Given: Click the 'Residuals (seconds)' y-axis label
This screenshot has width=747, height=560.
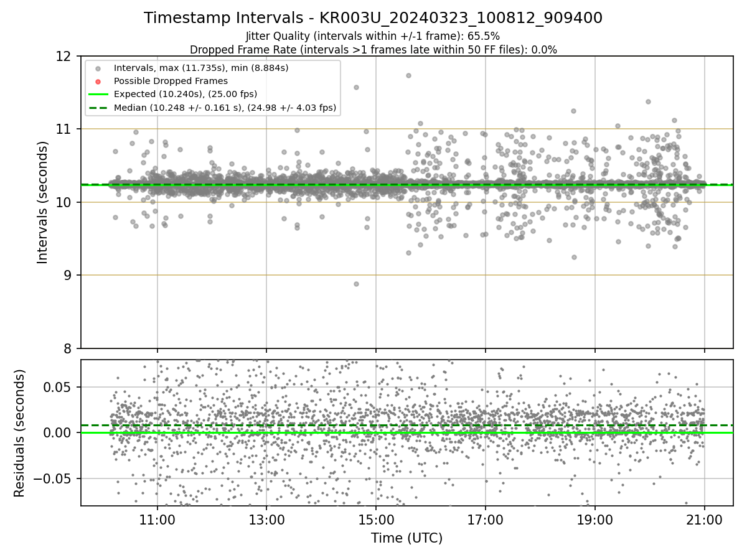Looking at the screenshot, I should (x=19, y=433).
